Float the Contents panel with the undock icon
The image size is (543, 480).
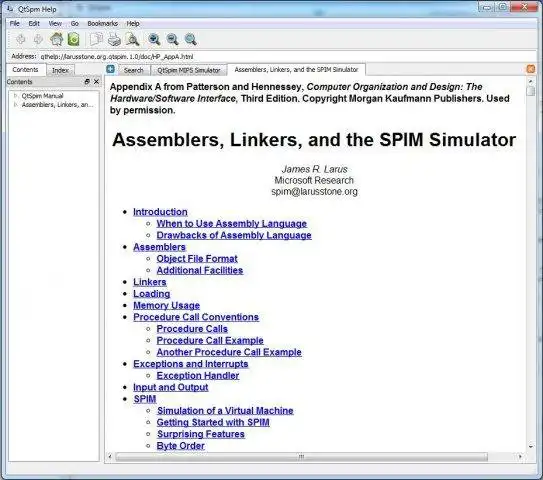click(87, 81)
